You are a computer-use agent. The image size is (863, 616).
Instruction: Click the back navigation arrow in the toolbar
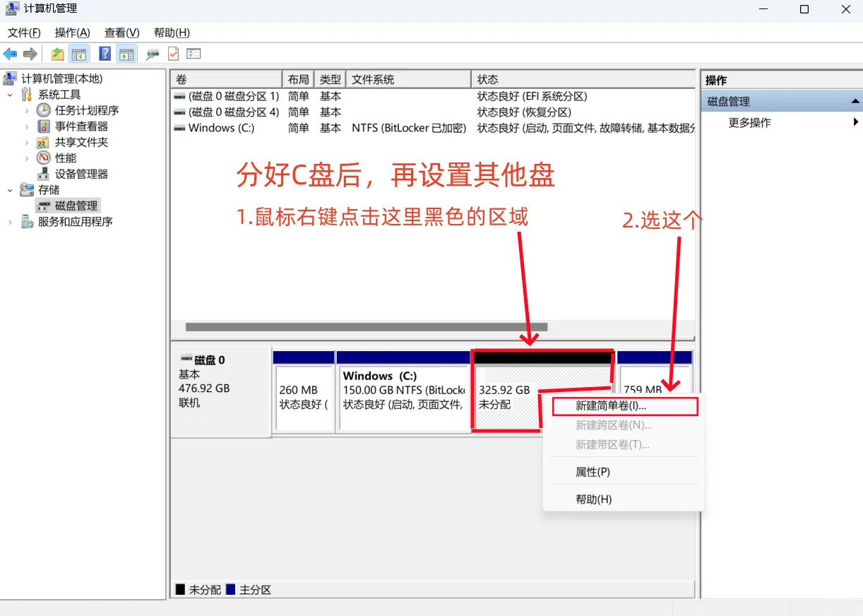click(11, 54)
